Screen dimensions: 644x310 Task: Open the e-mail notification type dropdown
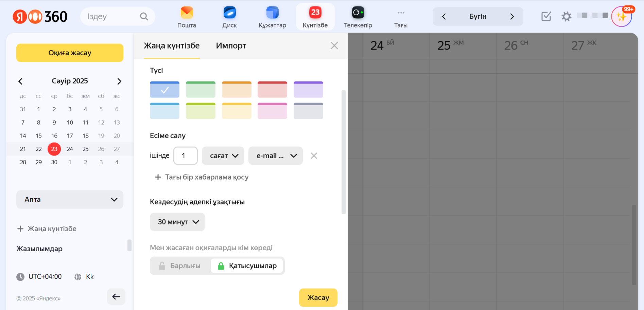click(276, 156)
